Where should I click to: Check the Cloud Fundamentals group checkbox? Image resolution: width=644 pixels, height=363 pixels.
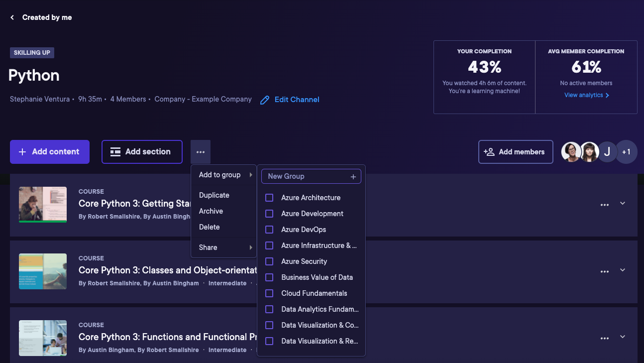click(x=269, y=293)
